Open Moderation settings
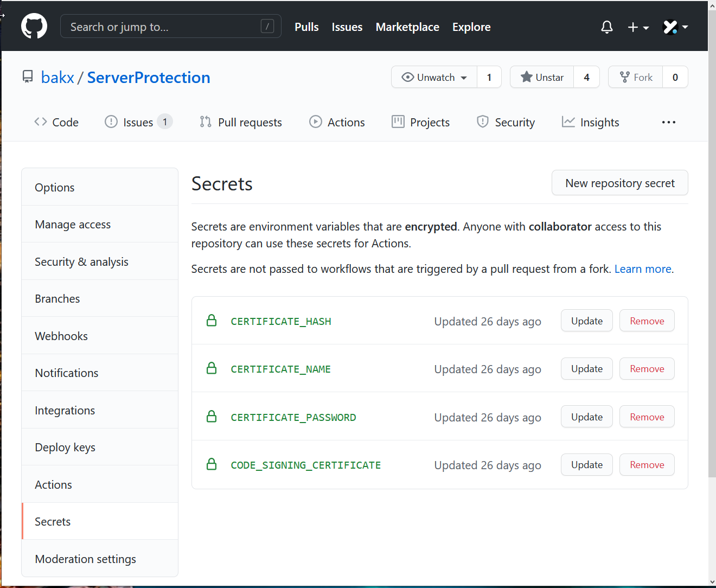Image resolution: width=716 pixels, height=588 pixels. (100, 559)
